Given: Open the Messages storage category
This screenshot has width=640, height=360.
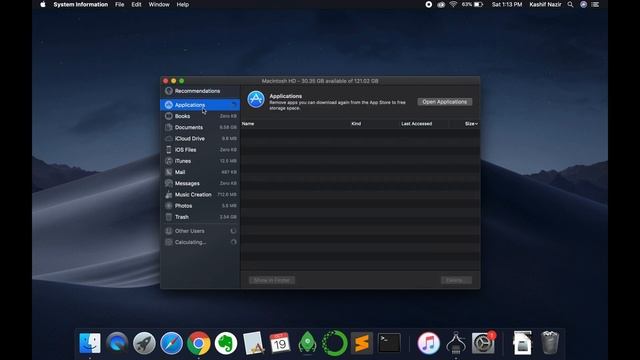Looking at the screenshot, I should coord(200,184).
